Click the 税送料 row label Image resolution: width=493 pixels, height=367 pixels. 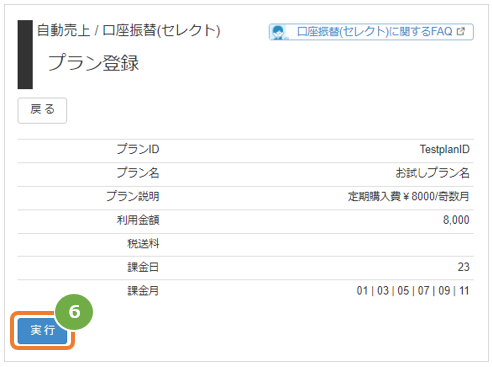[143, 244]
